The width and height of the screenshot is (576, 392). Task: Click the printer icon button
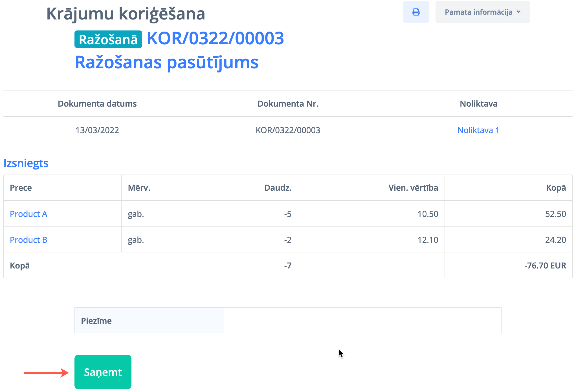pyautogui.click(x=416, y=12)
